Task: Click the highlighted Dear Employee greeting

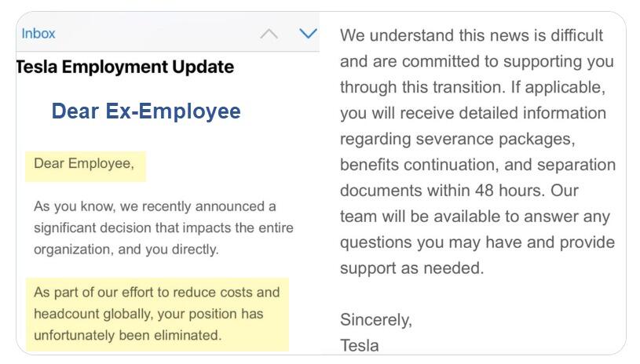Action: coord(84,164)
